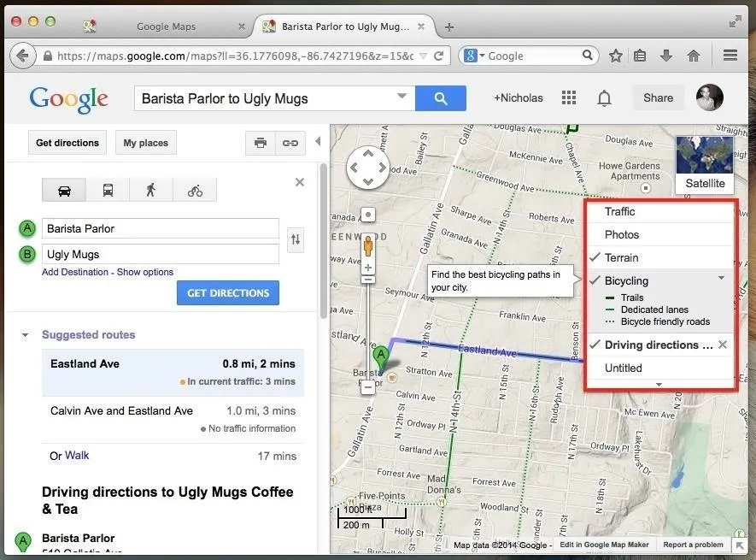Get a link with the chain icon
The width and height of the screenshot is (756, 560).
coord(290,143)
